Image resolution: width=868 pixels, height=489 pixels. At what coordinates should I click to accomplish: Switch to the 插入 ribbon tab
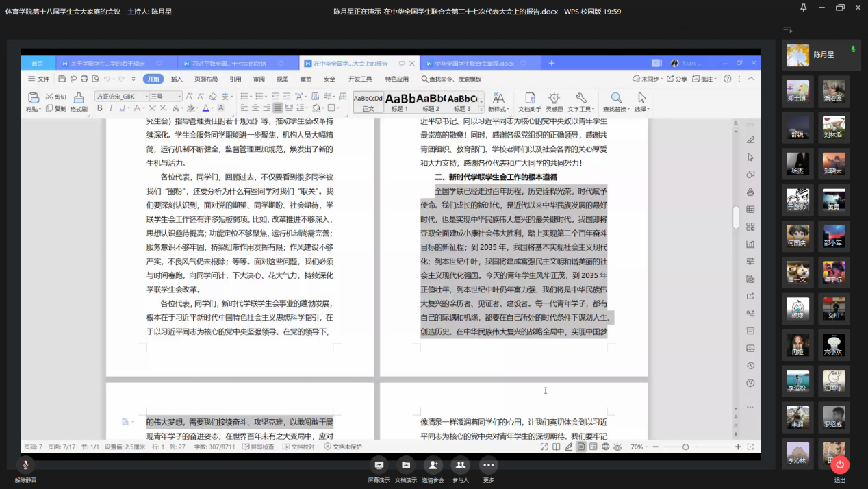[177, 79]
